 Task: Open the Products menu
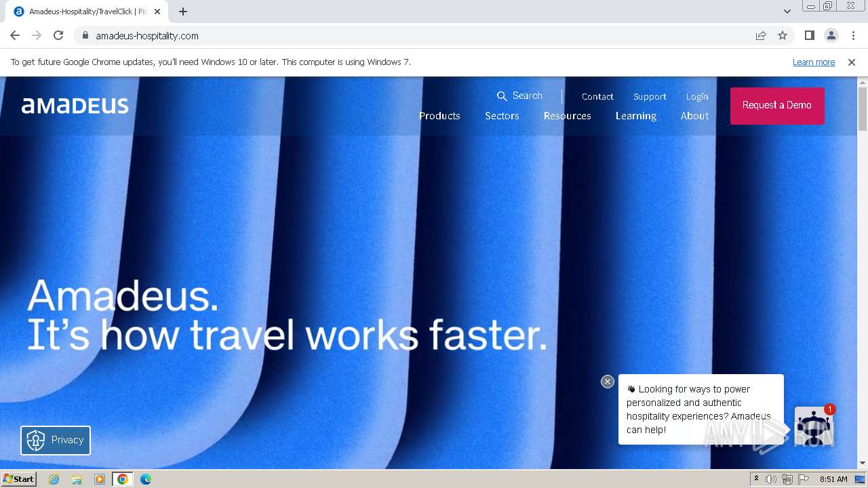[x=439, y=116]
